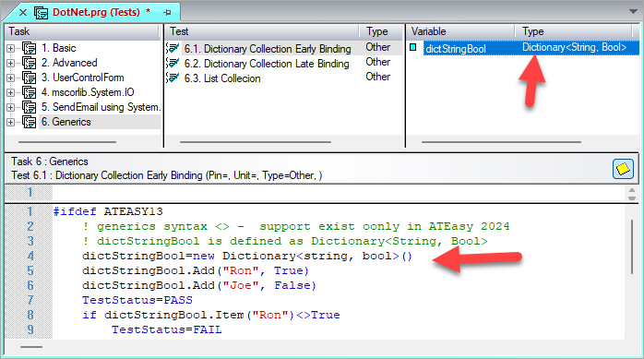Select the 2. Advanced task

tap(69, 63)
